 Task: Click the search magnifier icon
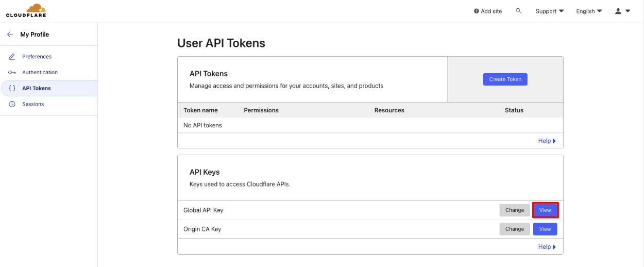[519, 11]
